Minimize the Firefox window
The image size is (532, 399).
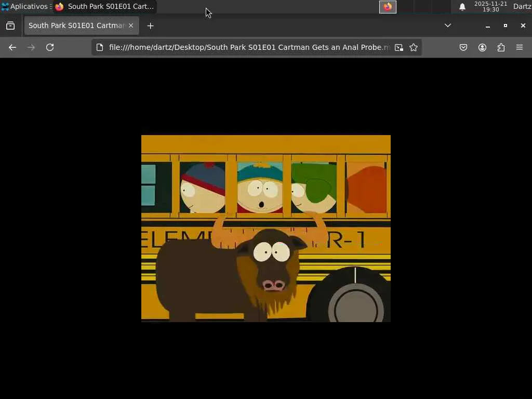488,26
